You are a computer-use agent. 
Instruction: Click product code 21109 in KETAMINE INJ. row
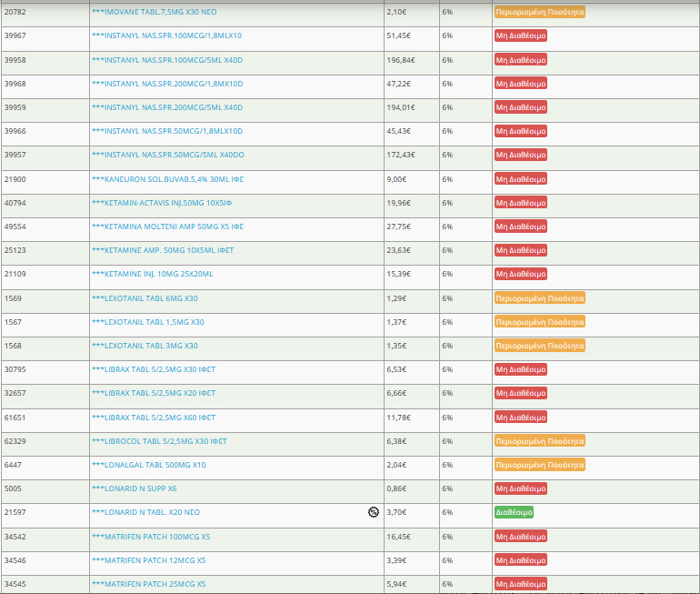15,274
